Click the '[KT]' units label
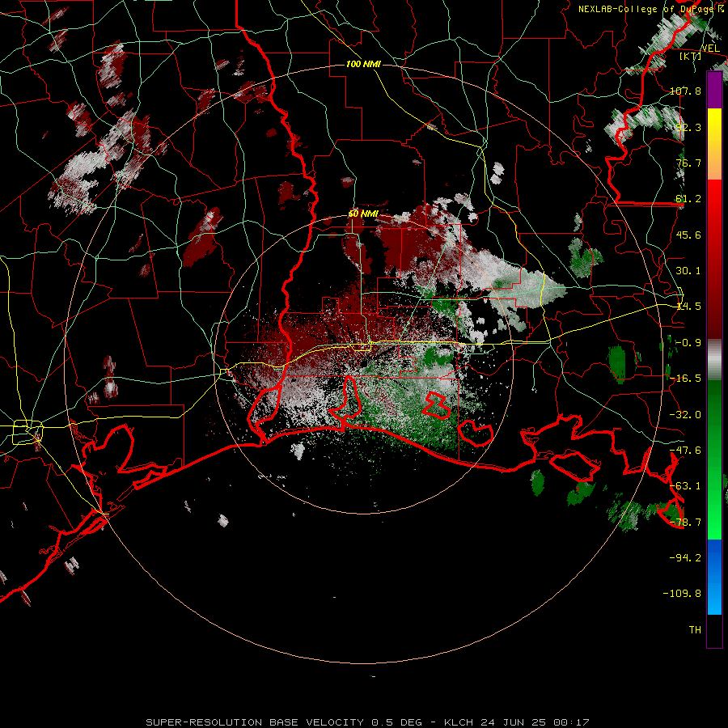 tap(690, 56)
